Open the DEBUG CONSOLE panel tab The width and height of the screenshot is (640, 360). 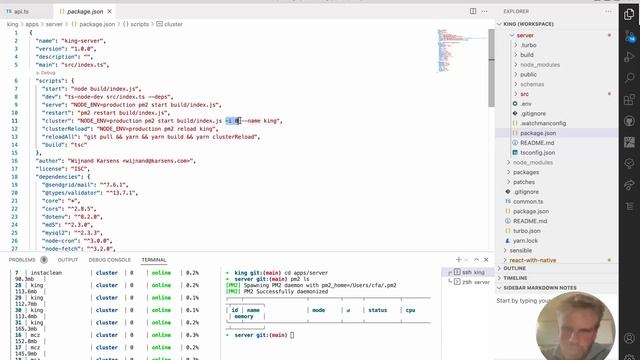pyautogui.click(x=109, y=260)
